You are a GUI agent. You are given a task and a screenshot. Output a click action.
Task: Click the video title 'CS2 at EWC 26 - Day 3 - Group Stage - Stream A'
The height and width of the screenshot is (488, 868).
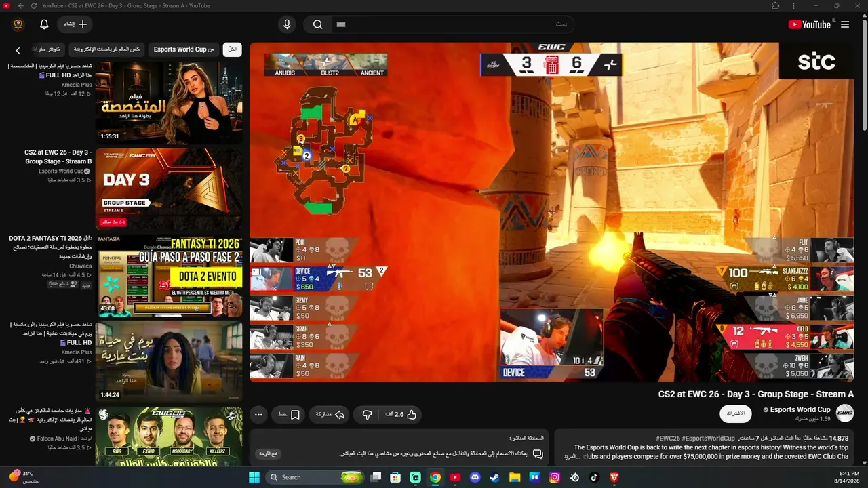click(x=756, y=394)
